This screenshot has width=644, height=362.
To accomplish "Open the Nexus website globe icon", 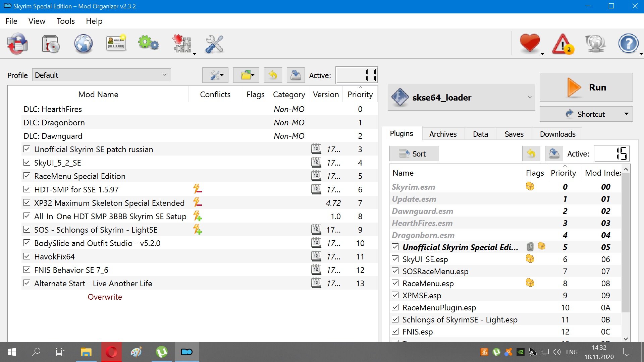I will [83, 44].
